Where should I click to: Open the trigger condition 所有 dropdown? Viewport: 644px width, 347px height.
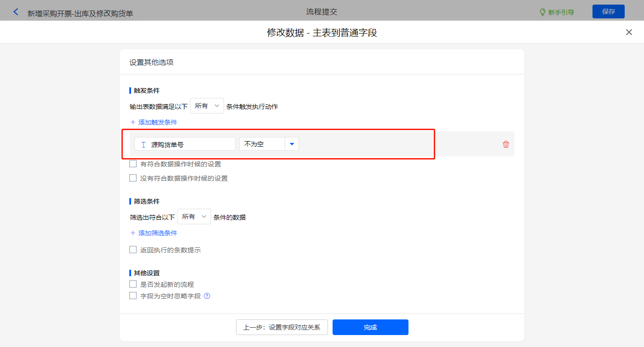click(x=207, y=106)
